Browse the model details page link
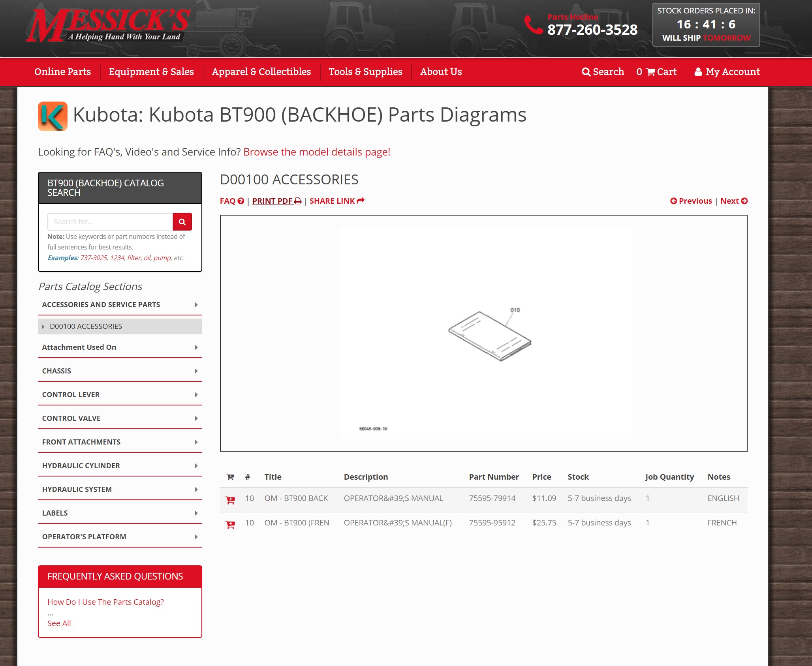 (316, 152)
